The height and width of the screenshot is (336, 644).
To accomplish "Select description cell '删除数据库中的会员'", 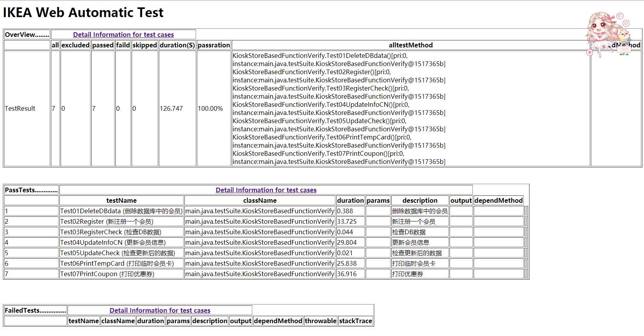I will pos(420,211).
